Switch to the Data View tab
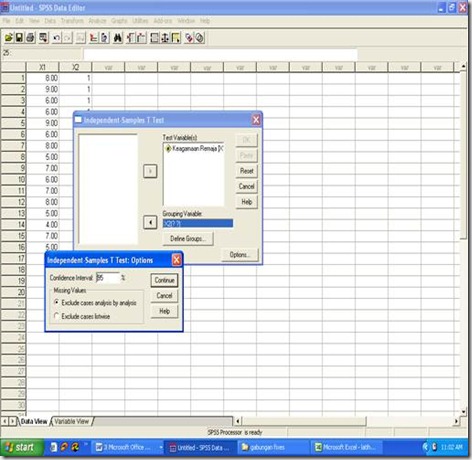Screen dimensions: 472x460 pos(34,421)
